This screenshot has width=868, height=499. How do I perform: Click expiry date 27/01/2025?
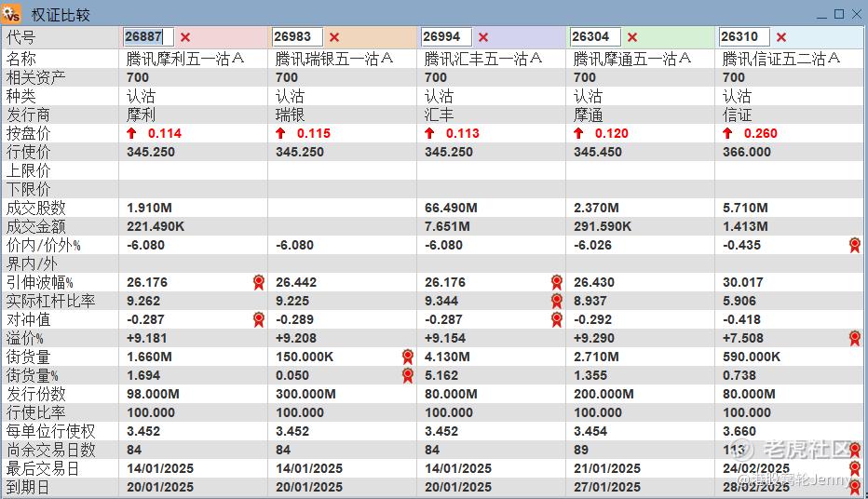(607, 488)
